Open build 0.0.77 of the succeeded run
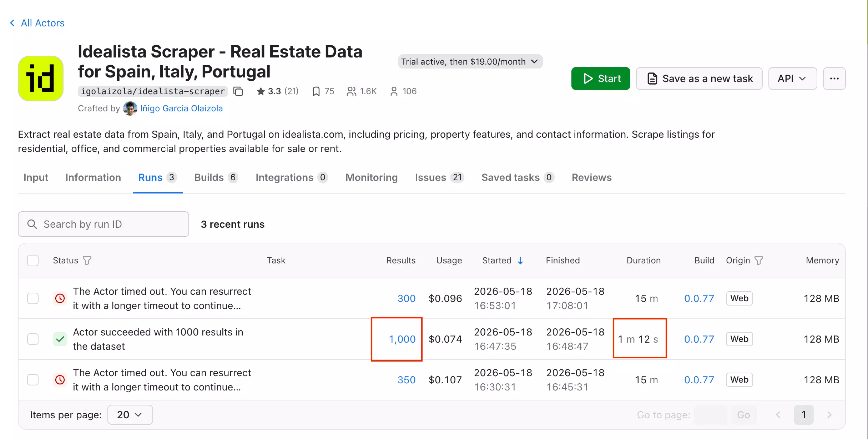Viewport: 868px width, 439px height. [699, 339]
